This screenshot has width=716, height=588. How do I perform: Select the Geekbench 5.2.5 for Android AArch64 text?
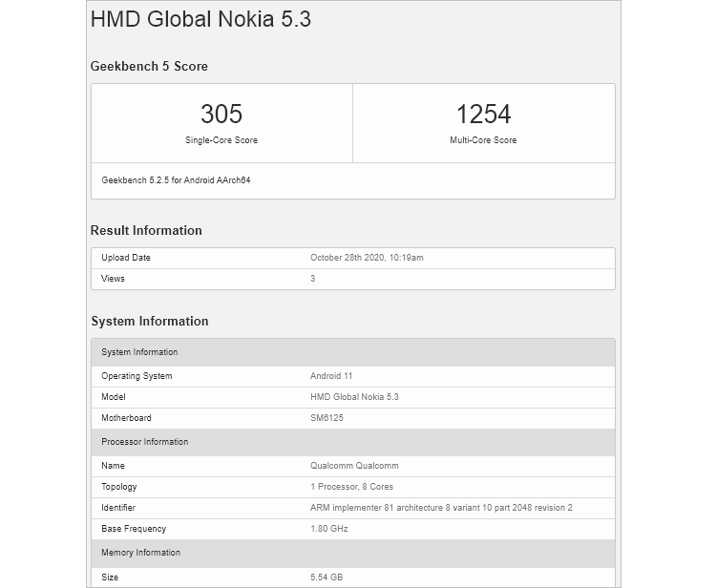[x=176, y=180]
